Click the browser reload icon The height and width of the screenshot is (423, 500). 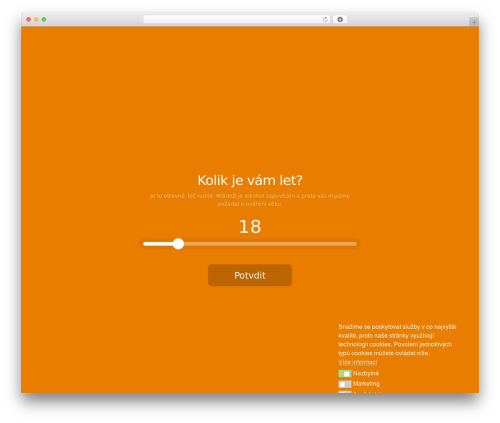[x=325, y=19]
